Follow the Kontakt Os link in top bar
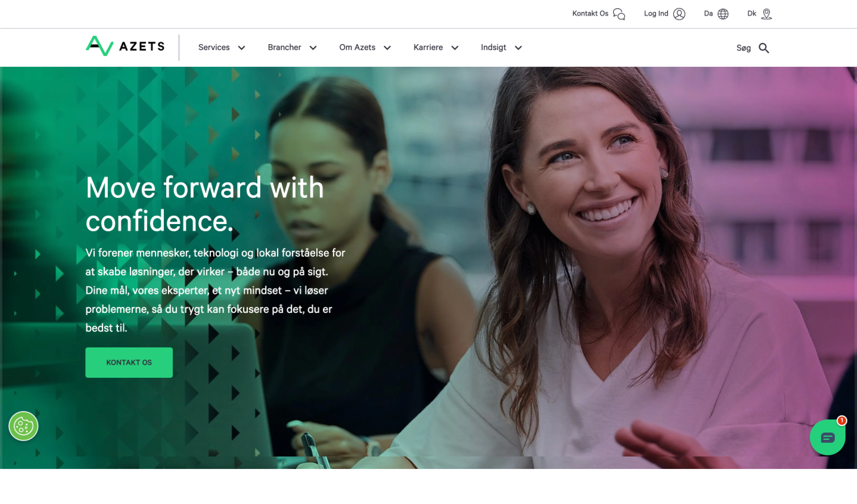The image size is (857, 504). point(590,14)
